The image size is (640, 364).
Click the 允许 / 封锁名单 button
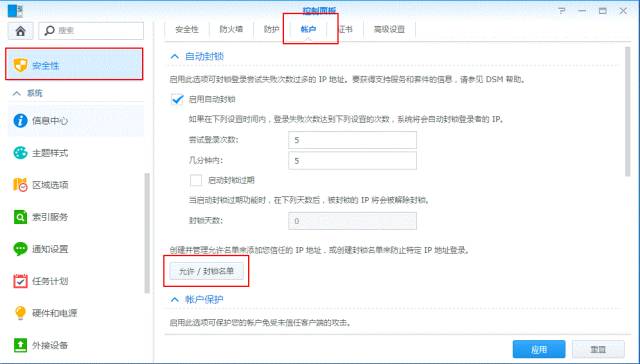tap(207, 271)
